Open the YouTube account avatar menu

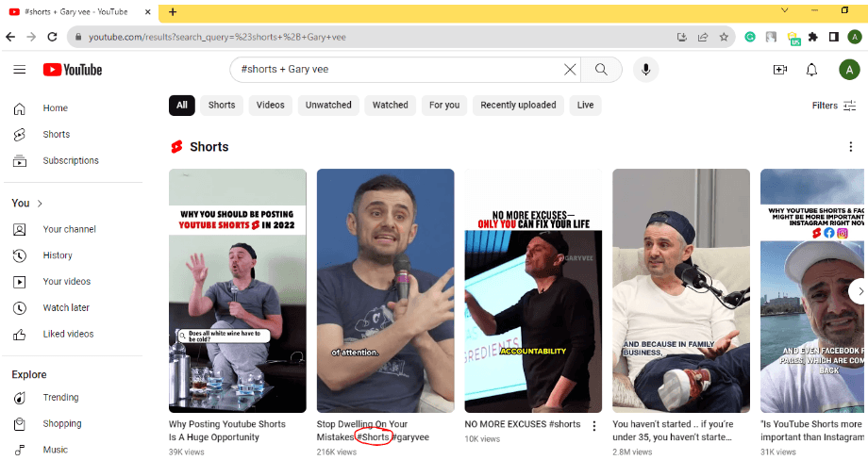(849, 70)
